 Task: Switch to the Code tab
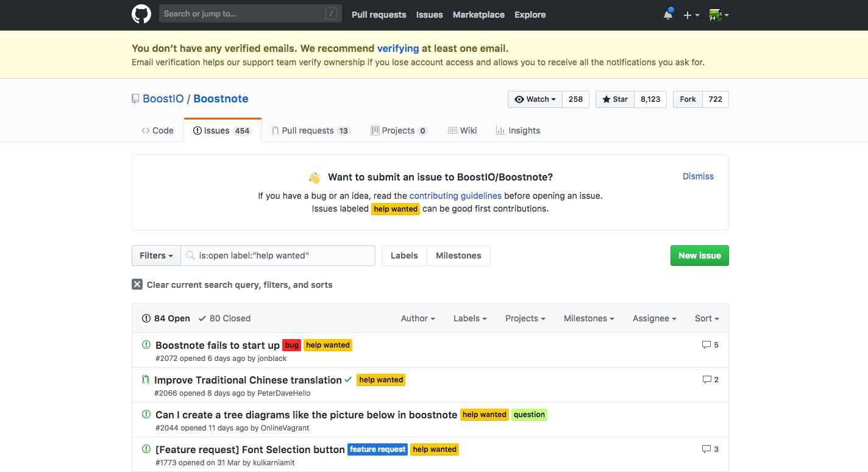(x=157, y=131)
